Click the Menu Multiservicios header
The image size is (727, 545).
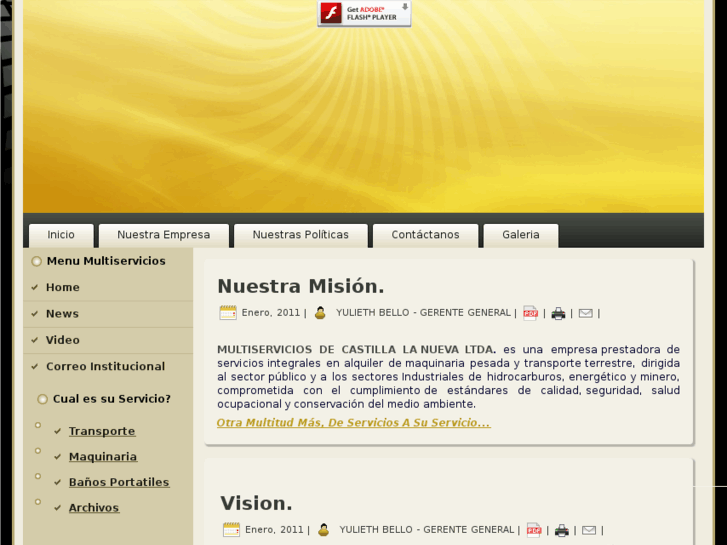click(x=106, y=261)
